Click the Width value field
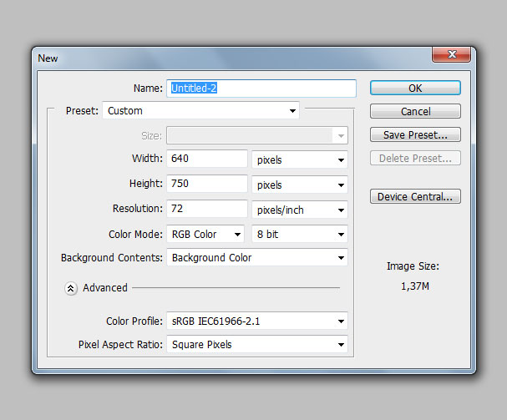Viewport: 507px width, 420px height. point(207,159)
